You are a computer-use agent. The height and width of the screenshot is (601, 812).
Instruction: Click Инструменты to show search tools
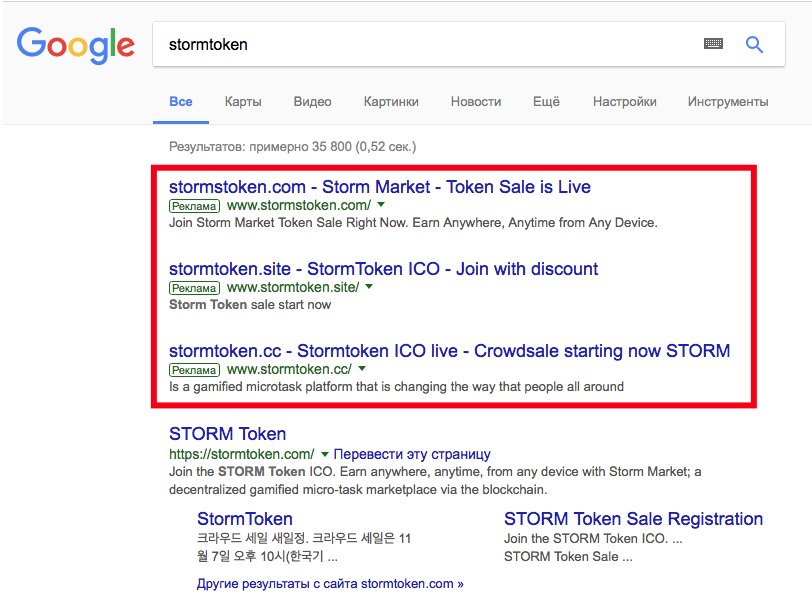(x=727, y=101)
